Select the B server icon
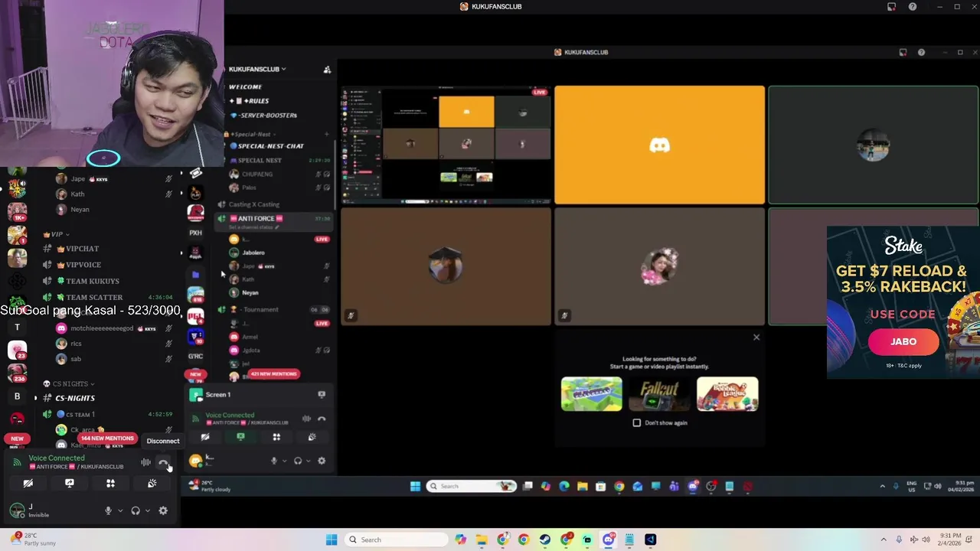This screenshot has width=980, height=551. (x=17, y=396)
